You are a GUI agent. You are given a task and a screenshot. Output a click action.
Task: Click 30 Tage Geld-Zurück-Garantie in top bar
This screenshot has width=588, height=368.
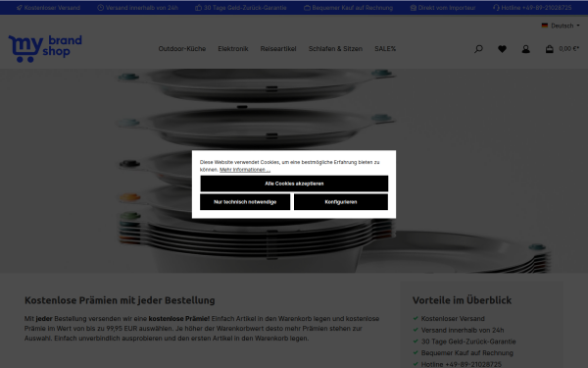point(245,8)
